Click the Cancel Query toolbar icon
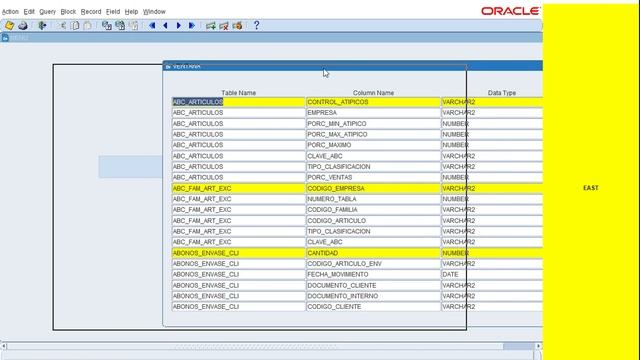This screenshot has height=360, width=640. [133, 26]
